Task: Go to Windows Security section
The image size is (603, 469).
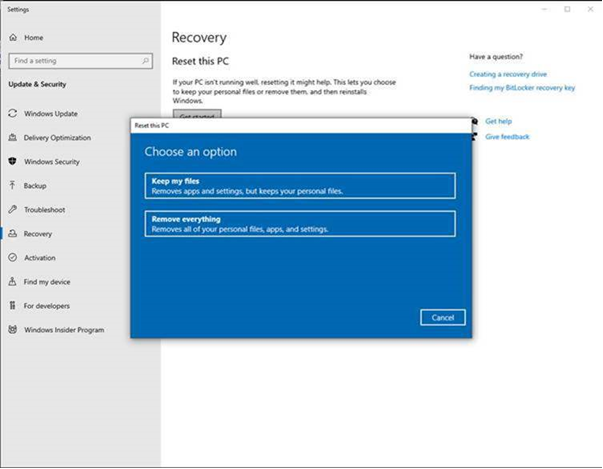Action: (52, 162)
